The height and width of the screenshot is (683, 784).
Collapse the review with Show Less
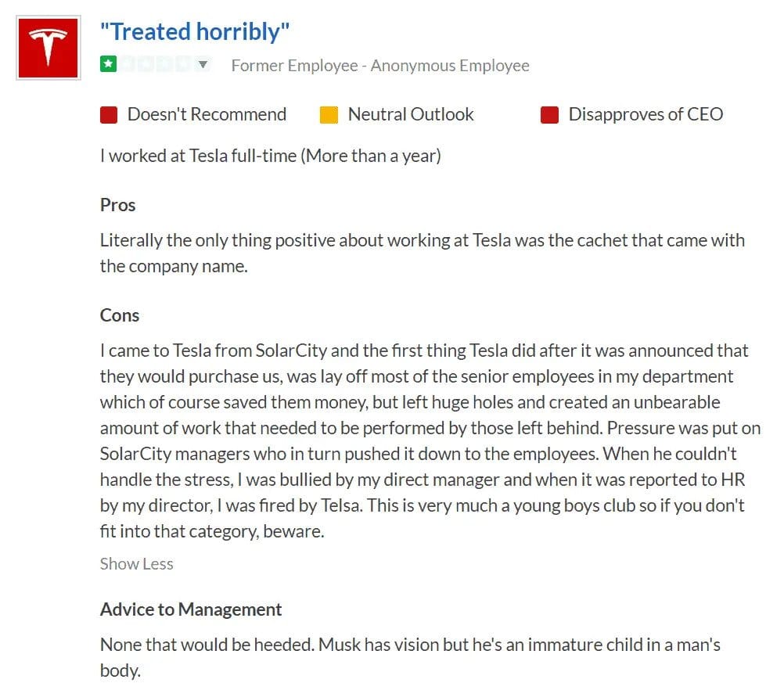coord(136,564)
